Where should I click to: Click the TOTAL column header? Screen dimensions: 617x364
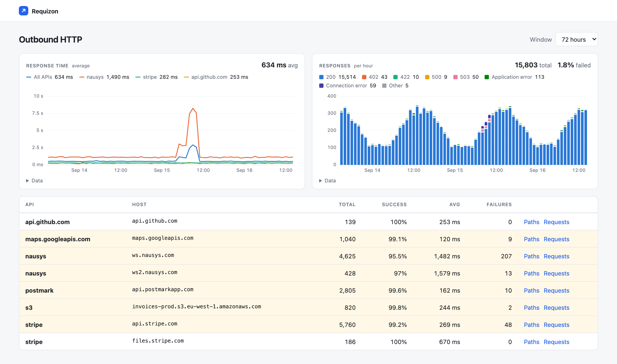tap(347, 204)
